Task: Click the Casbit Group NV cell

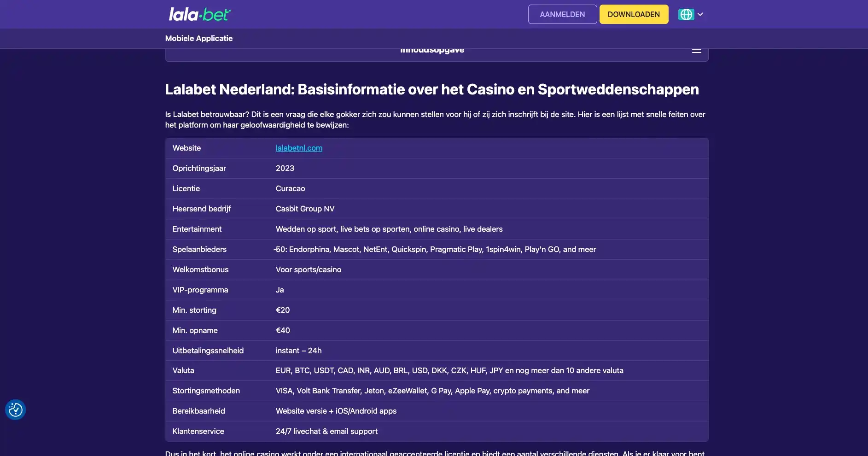Action: pyautogui.click(x=305, y=209)
